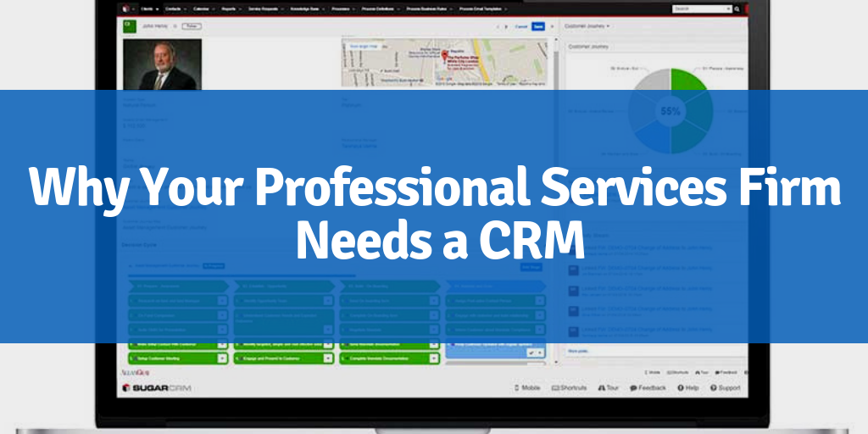The width and height of the screenshot is (868, 434).
Task: Click the blue Save button
Action: coord(537,26)
